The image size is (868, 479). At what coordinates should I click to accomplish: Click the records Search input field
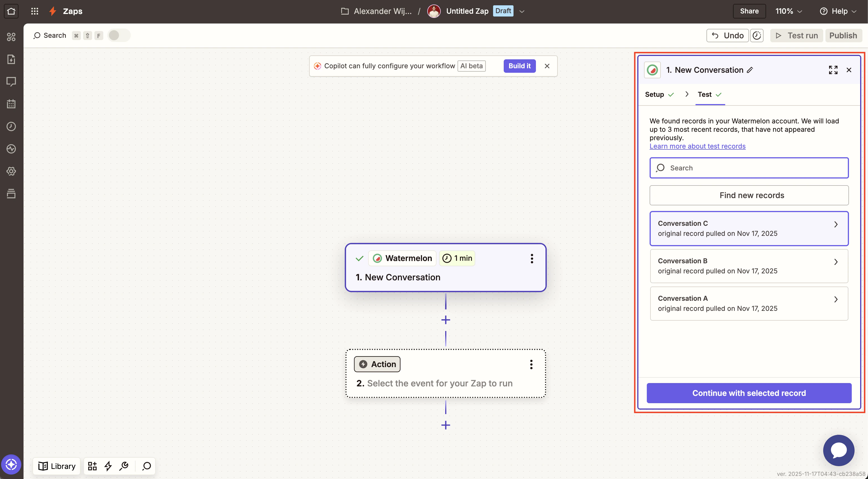tap(749, 168)
